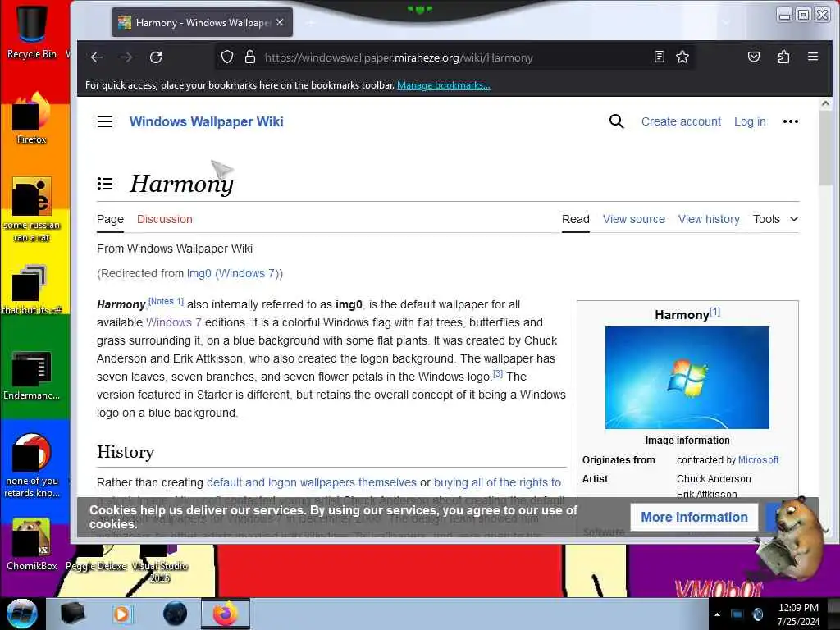Open 'some russian ran a rat' icon
This screenshot has width=840, height=630.
[x=32, y=210]
